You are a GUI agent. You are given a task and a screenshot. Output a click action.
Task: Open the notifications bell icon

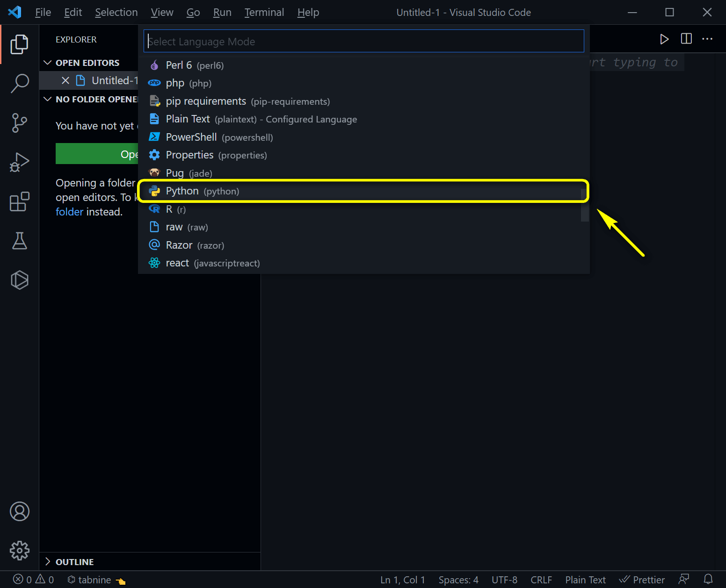point(708,580)
